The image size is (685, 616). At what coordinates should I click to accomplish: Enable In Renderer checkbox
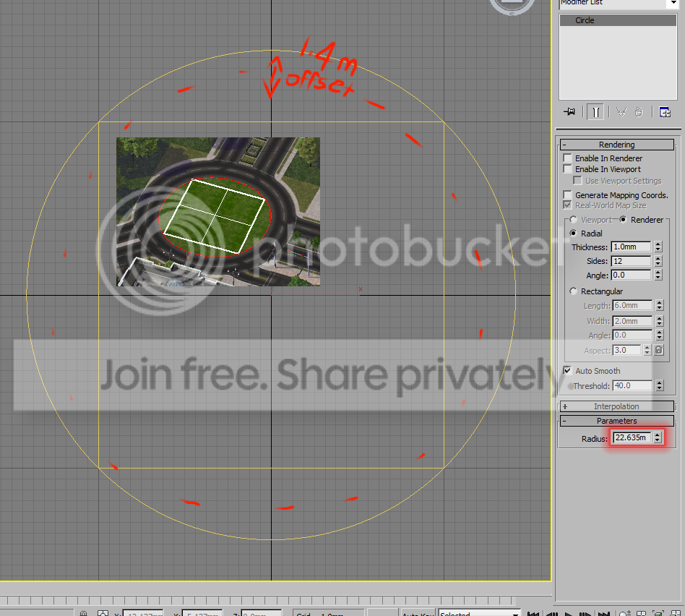click(x=567, y=158)
